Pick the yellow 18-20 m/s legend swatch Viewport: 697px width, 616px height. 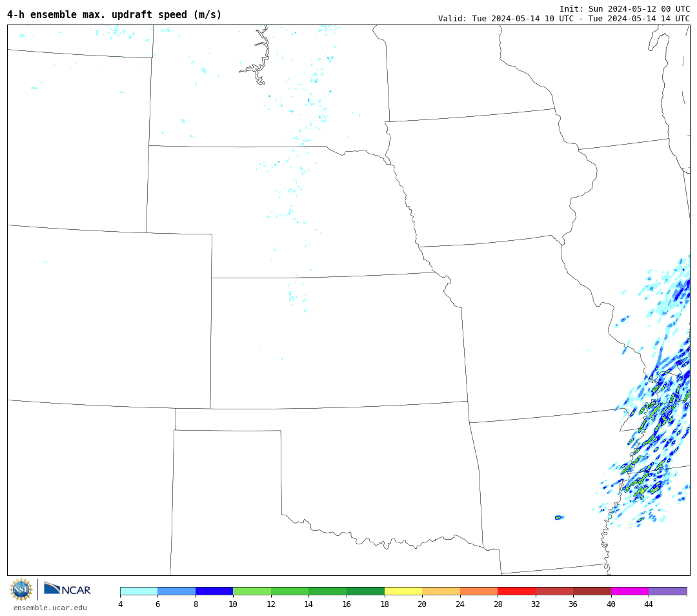point(403,591)
